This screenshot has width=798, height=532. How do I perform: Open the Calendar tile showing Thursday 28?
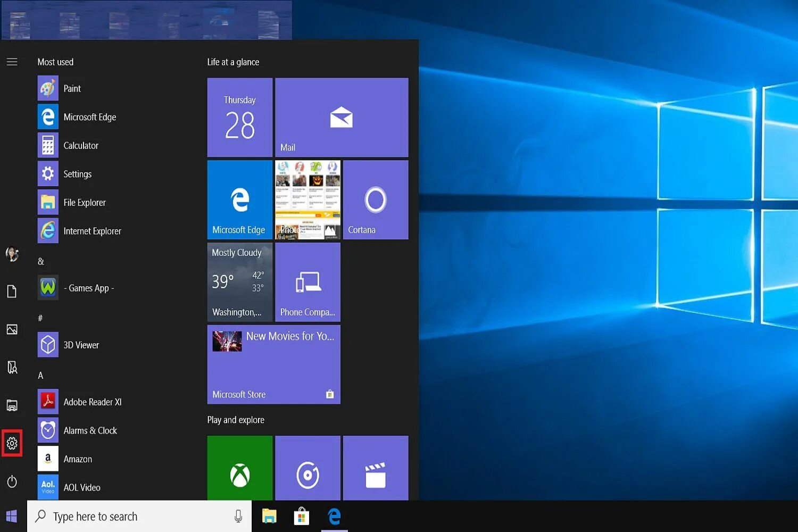[240, 118]
